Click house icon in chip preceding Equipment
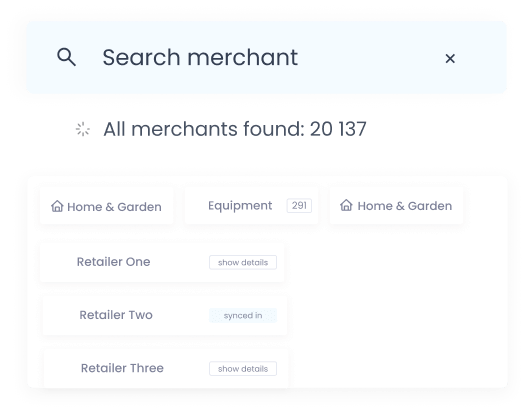Viewport: 526px width, 410px height. tap(57, 206)
